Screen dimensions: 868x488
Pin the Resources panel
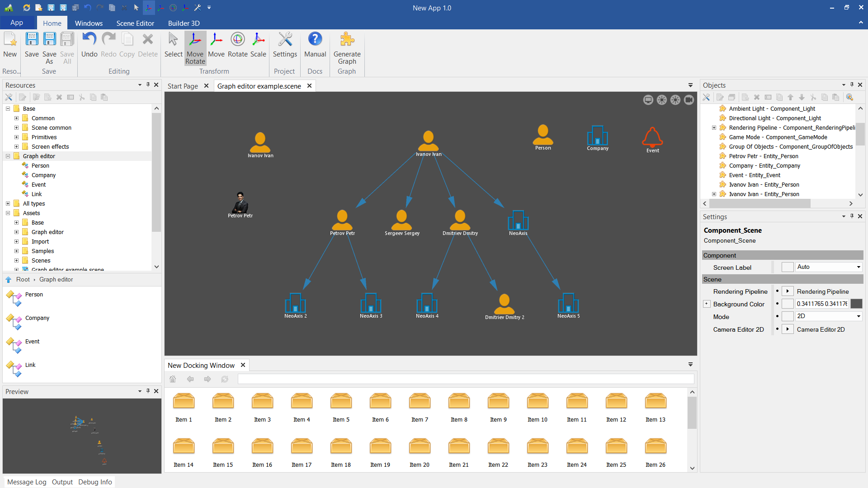click(148, 84)
